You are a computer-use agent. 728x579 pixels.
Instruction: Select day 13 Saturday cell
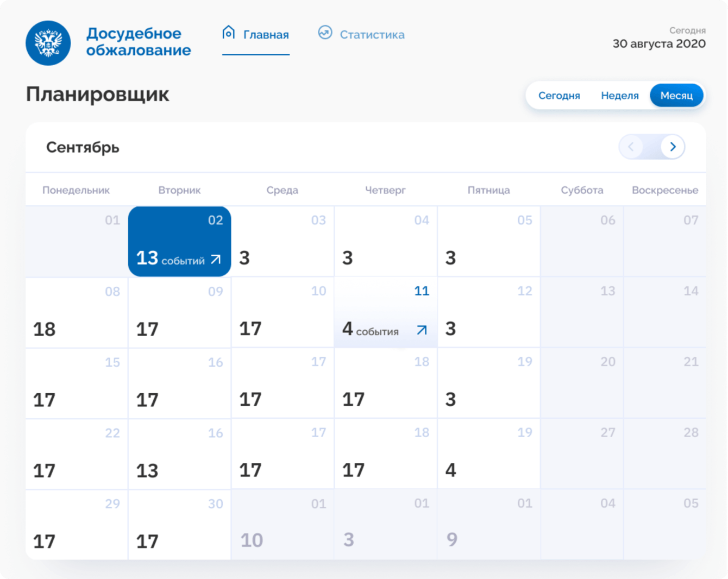[582, 312]
